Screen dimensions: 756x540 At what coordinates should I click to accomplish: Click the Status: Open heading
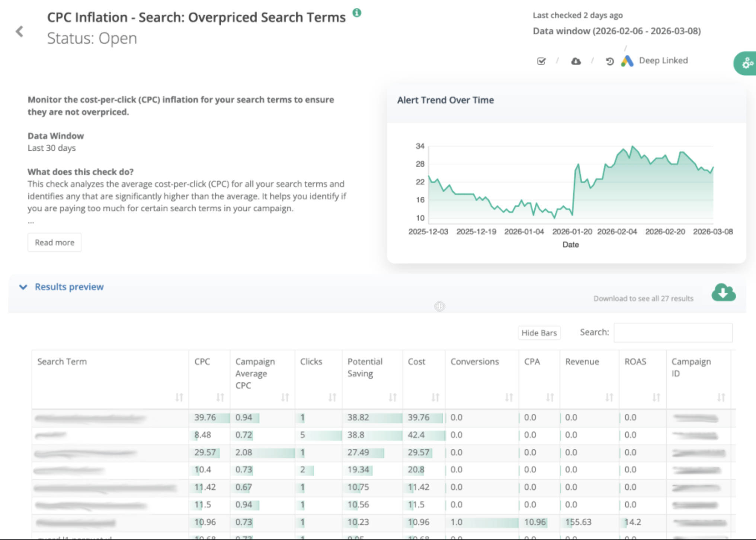(x=92, y=38)
